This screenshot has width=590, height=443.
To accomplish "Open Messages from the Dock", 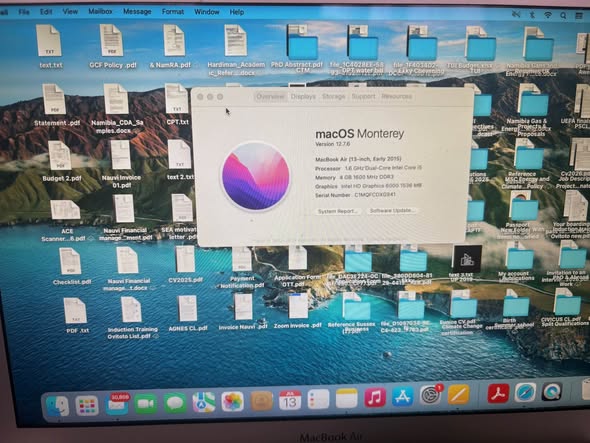I will (x=175, y=403).
